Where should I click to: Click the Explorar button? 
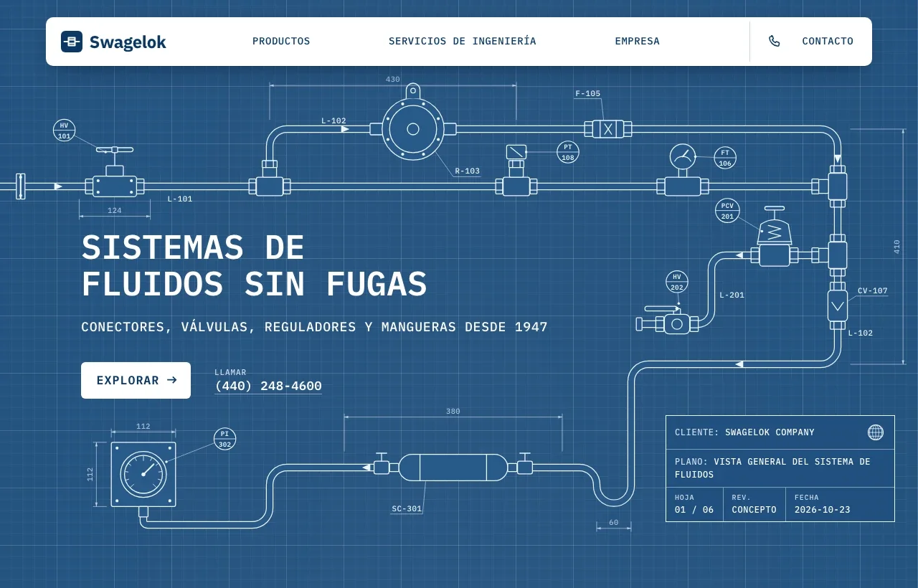click(136, 380)
